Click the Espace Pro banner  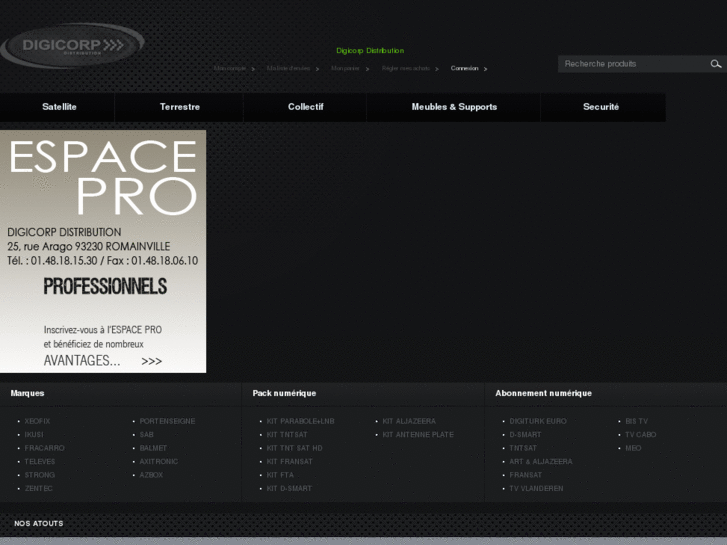[103, 251]
